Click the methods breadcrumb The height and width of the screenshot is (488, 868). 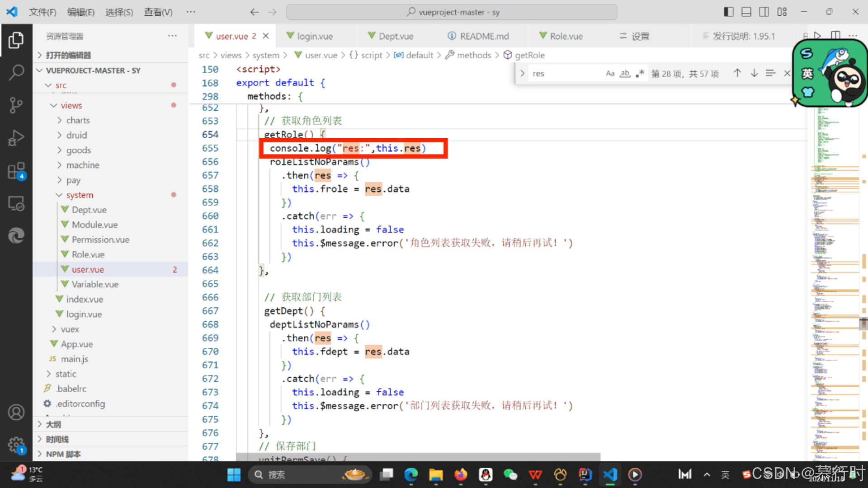click(x=473, y=55)
